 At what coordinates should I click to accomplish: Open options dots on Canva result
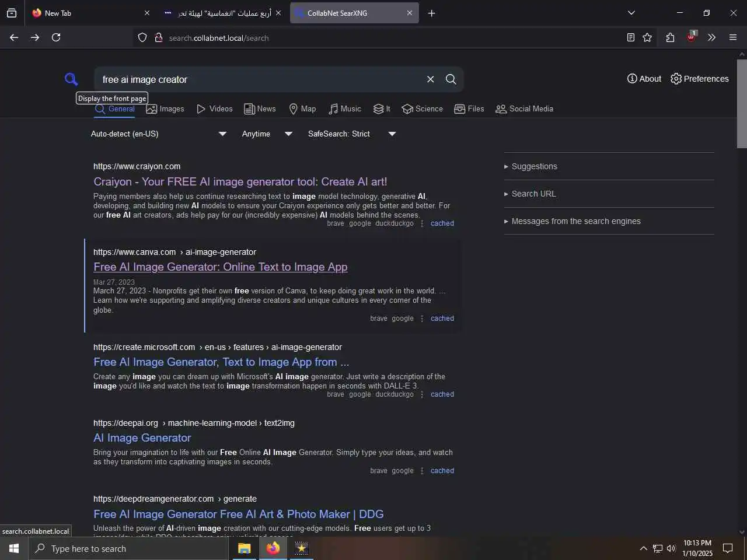click(422, 318)
